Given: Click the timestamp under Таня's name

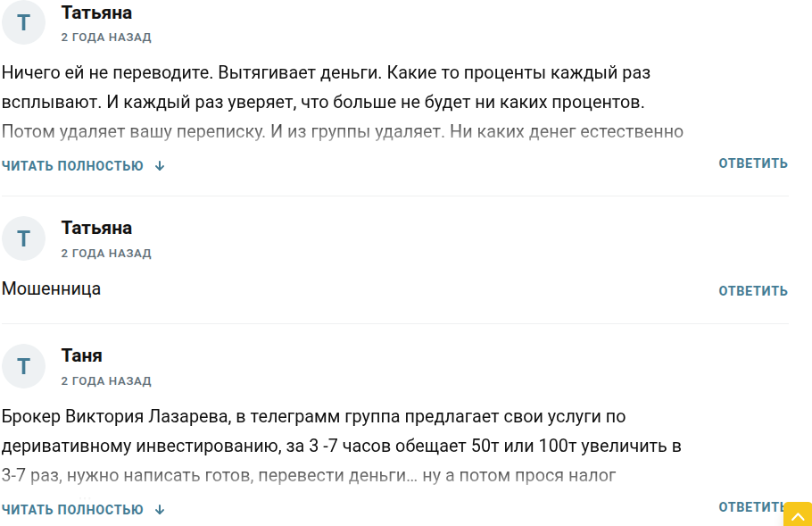Looking at the screenshot, I should (106, 380).
